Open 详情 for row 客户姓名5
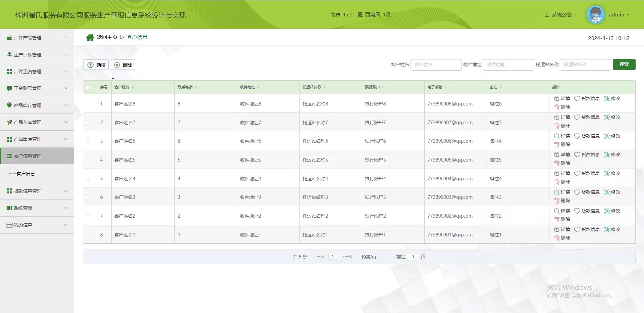Viewport: 644px width, 313px height. coord(562,154)
